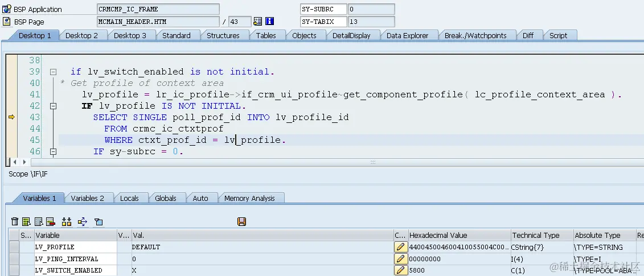Click the Val. column header
Screen dimensions: 644x276
262,236
